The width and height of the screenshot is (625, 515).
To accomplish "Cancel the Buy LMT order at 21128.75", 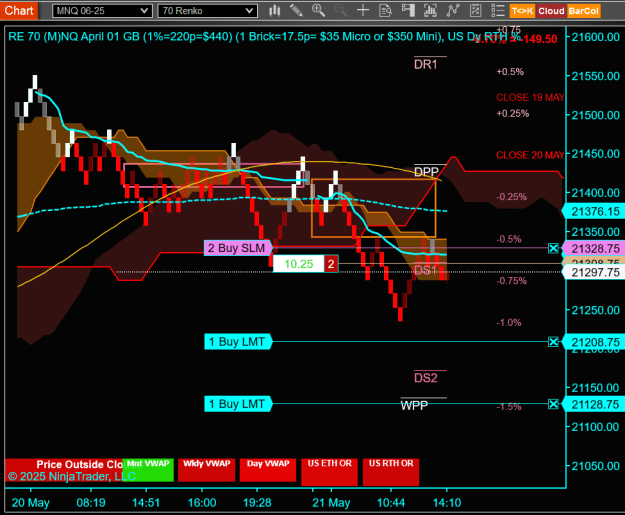I will [553, 404].
